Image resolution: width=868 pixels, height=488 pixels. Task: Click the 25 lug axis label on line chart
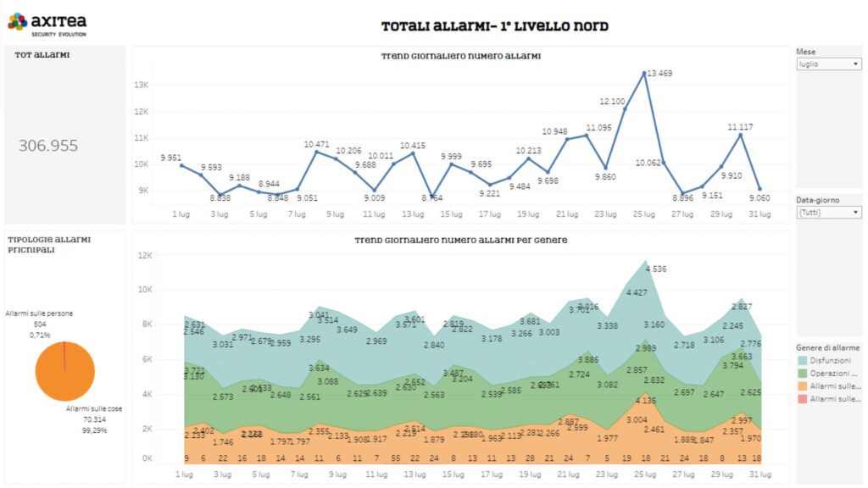[643, 213]
